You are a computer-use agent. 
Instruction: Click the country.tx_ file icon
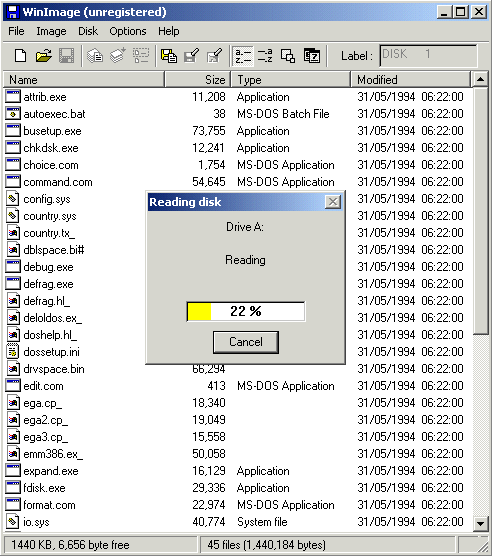pos(13,233)
